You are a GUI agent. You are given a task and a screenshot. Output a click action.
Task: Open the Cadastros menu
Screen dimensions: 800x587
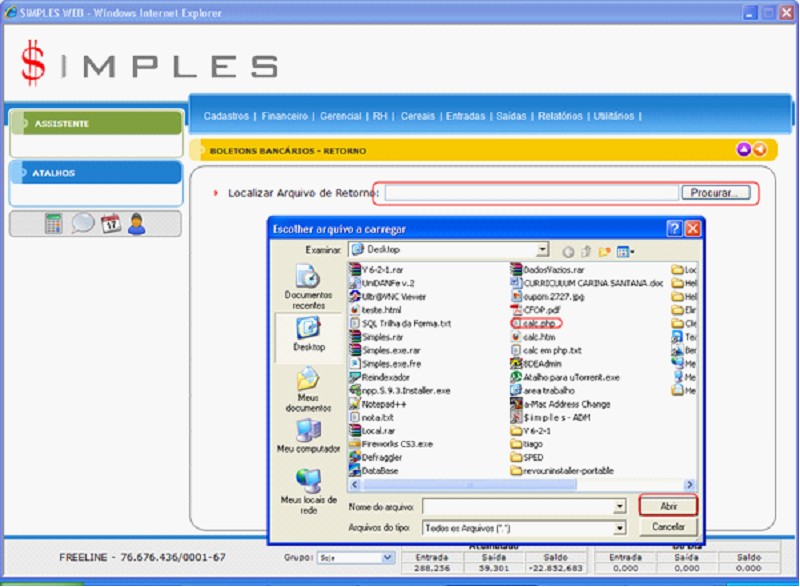click(x=226, y=116)
